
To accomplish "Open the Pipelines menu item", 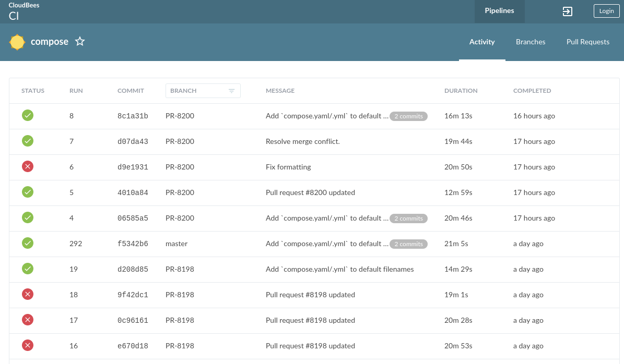I will click(x=499, y=11).
